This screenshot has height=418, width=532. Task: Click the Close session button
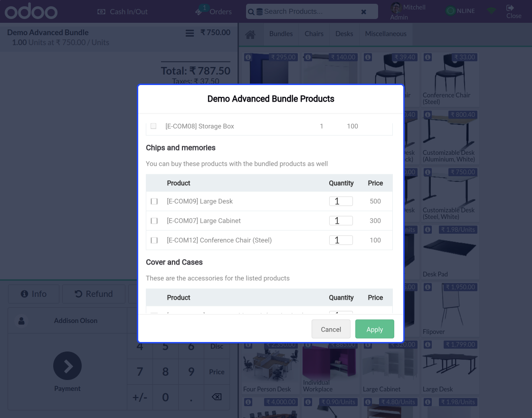(x=513, y=11)
